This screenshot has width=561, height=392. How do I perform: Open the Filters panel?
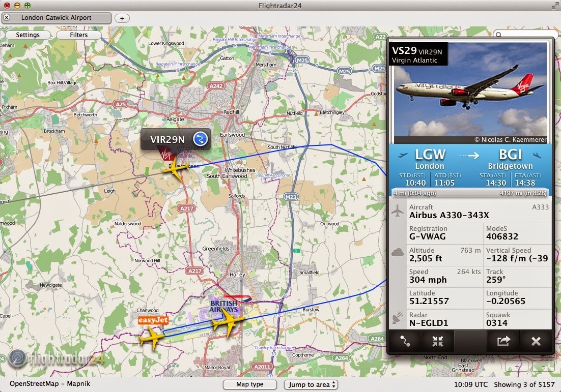click(79, 35)
